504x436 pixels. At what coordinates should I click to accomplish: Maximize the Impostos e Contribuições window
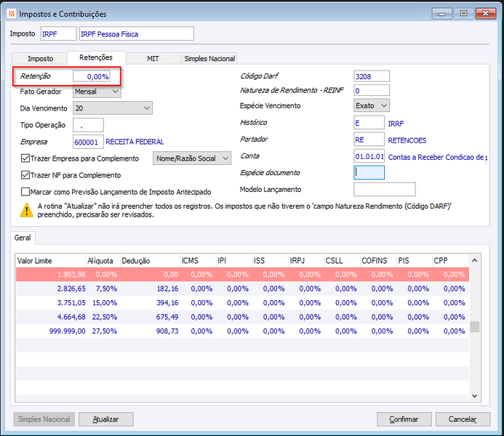(x=463, y=14)
